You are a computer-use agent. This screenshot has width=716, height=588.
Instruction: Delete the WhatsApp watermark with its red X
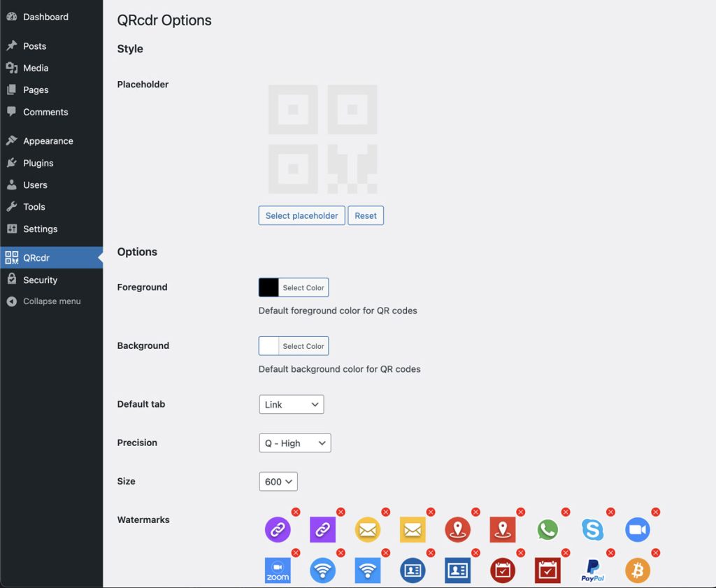pyautogui.click(x=566, y=512)
